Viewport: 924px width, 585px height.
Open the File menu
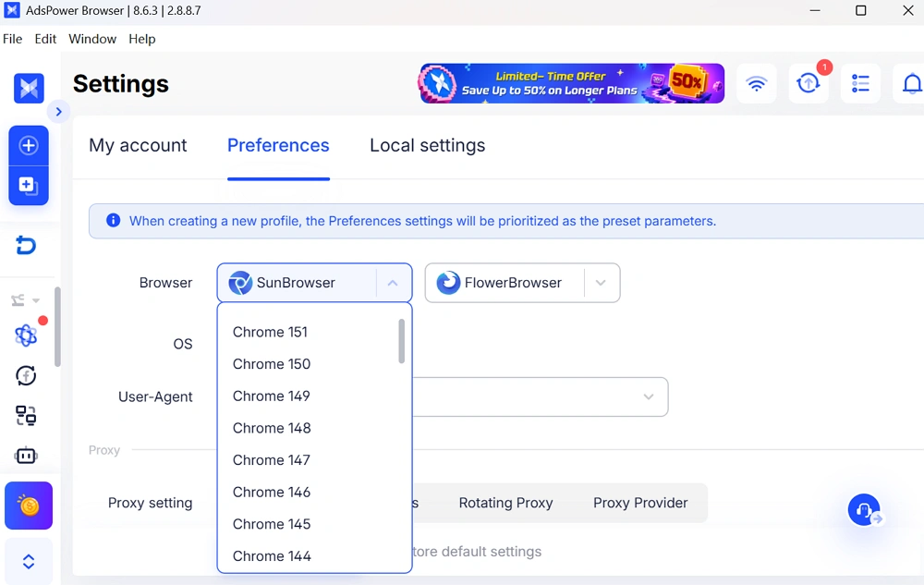(12, 39)
